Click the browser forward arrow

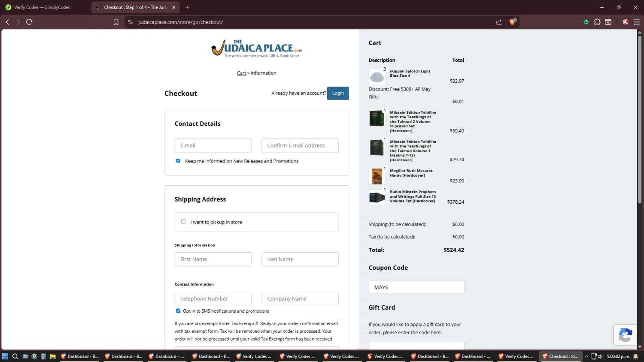point(18,22)
